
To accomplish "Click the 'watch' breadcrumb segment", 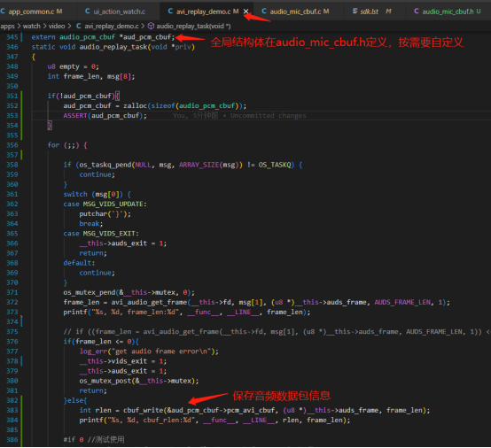I will [32, 26].
